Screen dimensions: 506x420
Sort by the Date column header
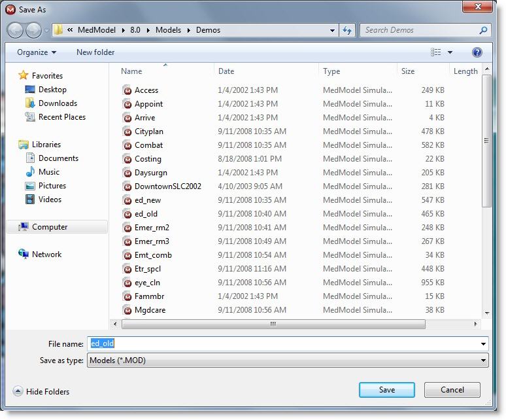226,71
